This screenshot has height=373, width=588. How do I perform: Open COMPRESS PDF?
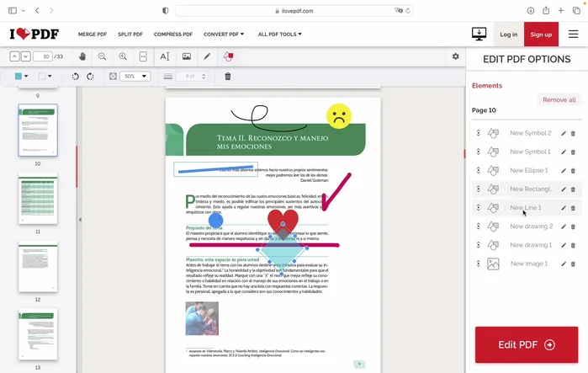click(x=173, y=35)
